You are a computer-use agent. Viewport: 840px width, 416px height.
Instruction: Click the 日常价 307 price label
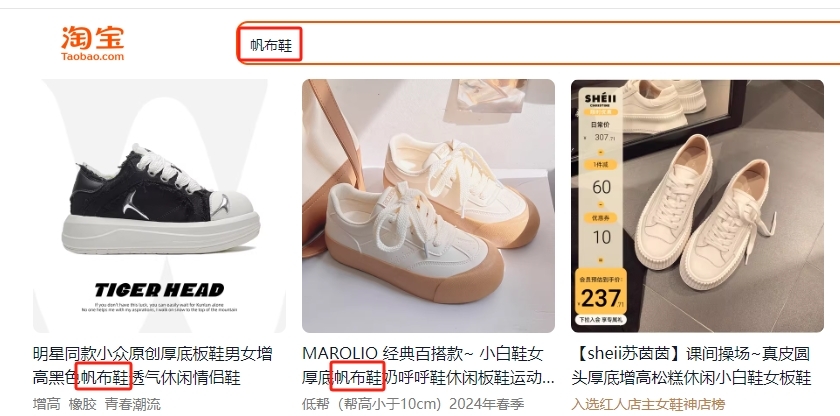601,131
